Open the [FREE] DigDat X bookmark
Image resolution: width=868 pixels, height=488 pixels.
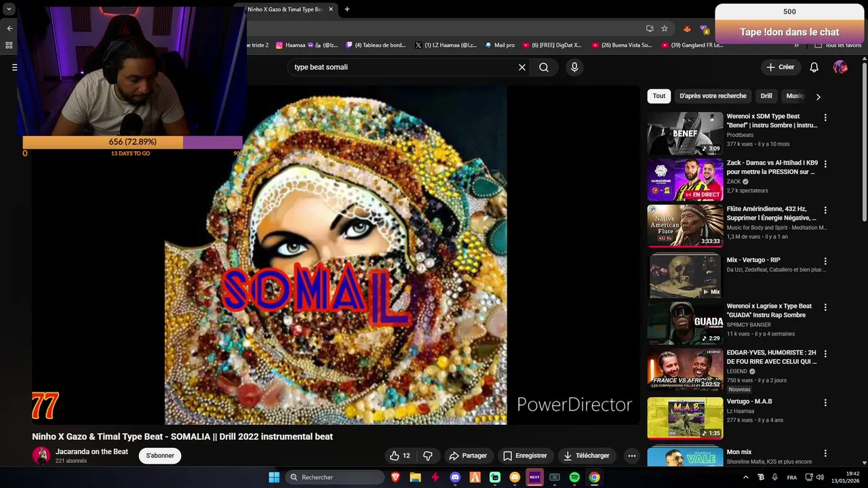point(552,45)
